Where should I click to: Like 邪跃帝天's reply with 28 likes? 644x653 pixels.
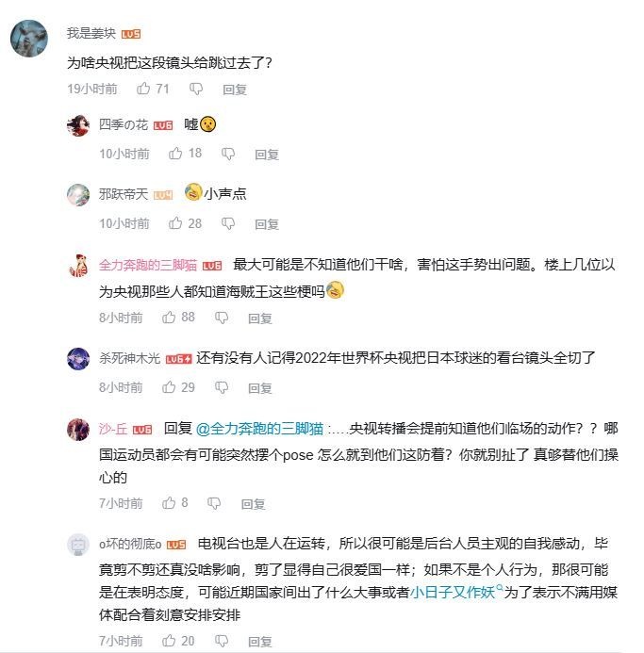[x=175, y=223]
